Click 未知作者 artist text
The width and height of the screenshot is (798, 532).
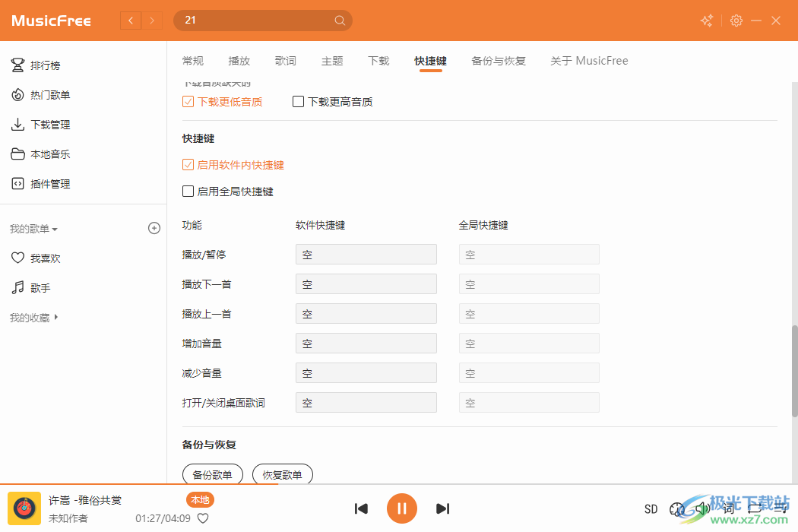[x=68, y=518]
